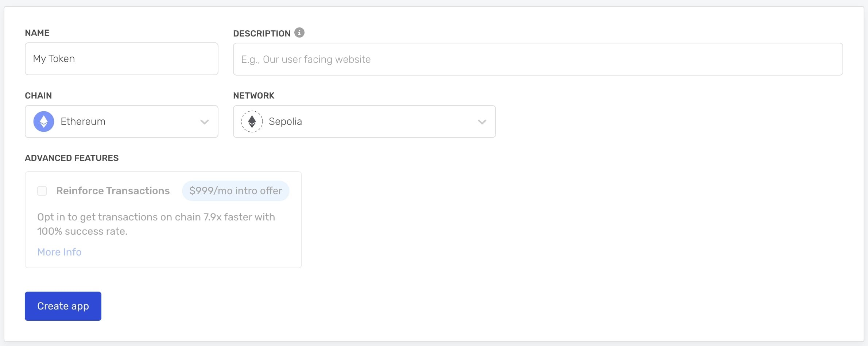
Task: Click the Sepolia text in Network selector
Action: click(x=285, y=122)
